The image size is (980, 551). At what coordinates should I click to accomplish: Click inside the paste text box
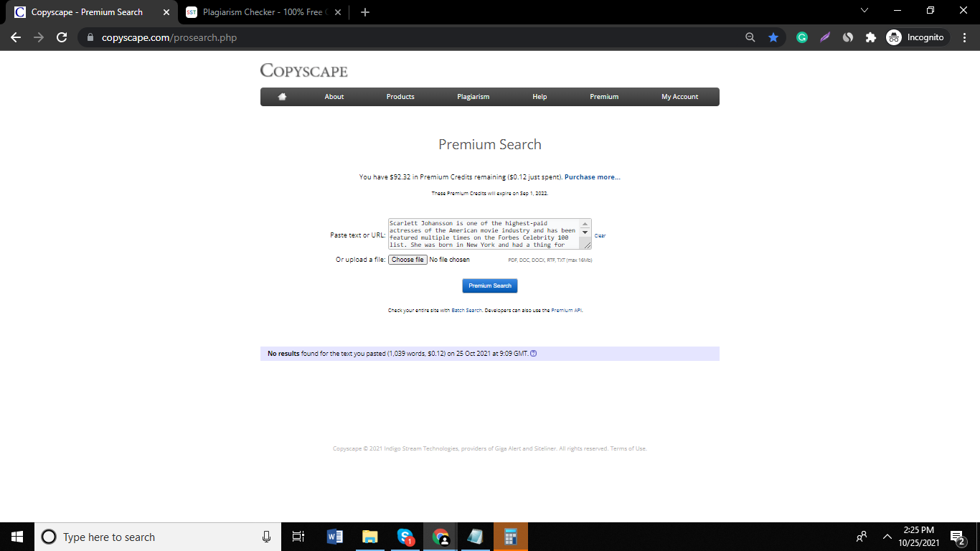pos(484,234)
